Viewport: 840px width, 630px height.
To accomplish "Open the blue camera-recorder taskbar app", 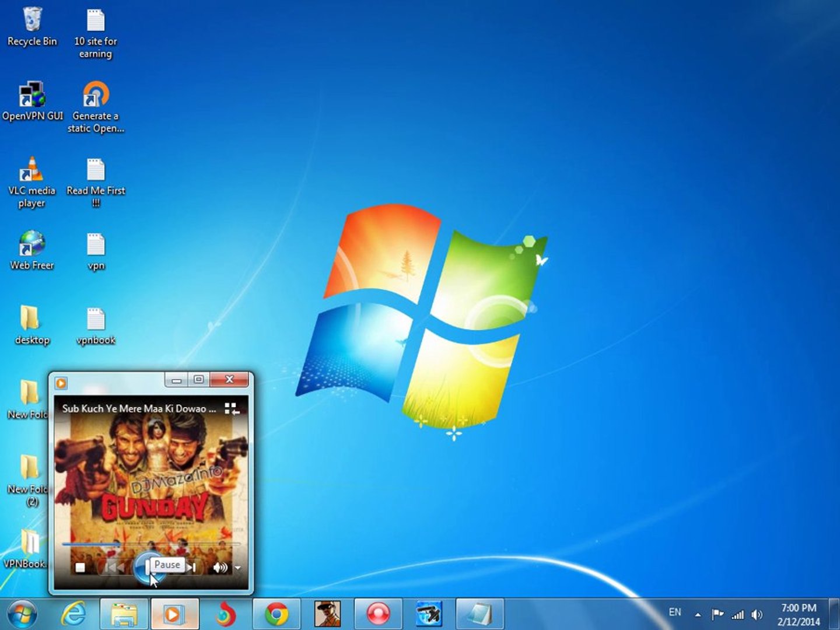I will pos(429,614).
